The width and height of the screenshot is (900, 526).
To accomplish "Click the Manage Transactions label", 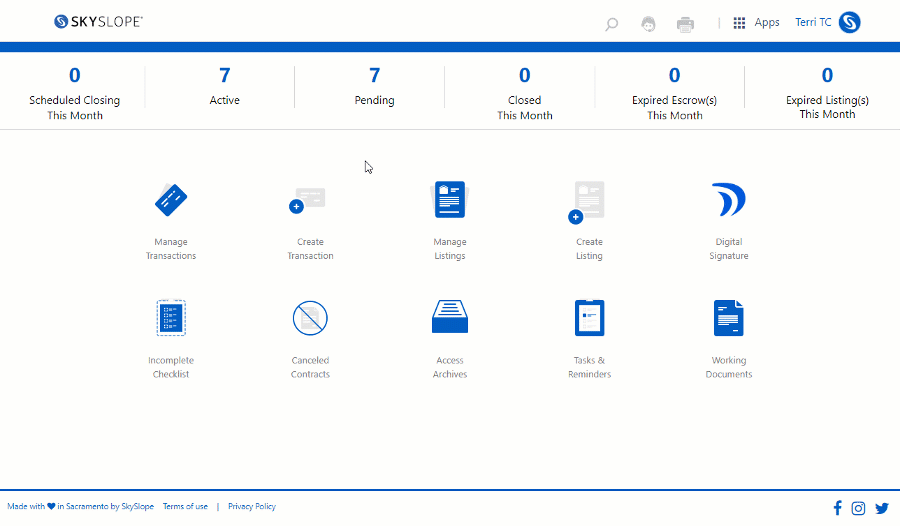I will [171, 249].
